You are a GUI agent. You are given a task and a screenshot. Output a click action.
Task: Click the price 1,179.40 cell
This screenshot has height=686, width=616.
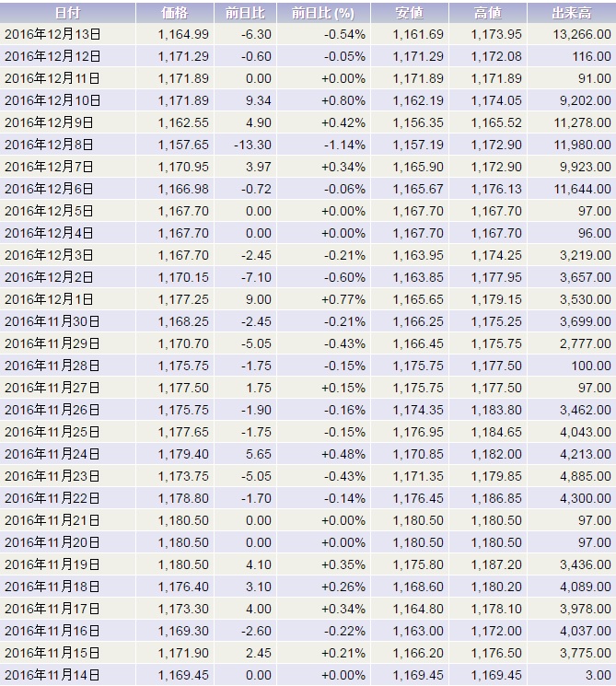pos(183,454)
